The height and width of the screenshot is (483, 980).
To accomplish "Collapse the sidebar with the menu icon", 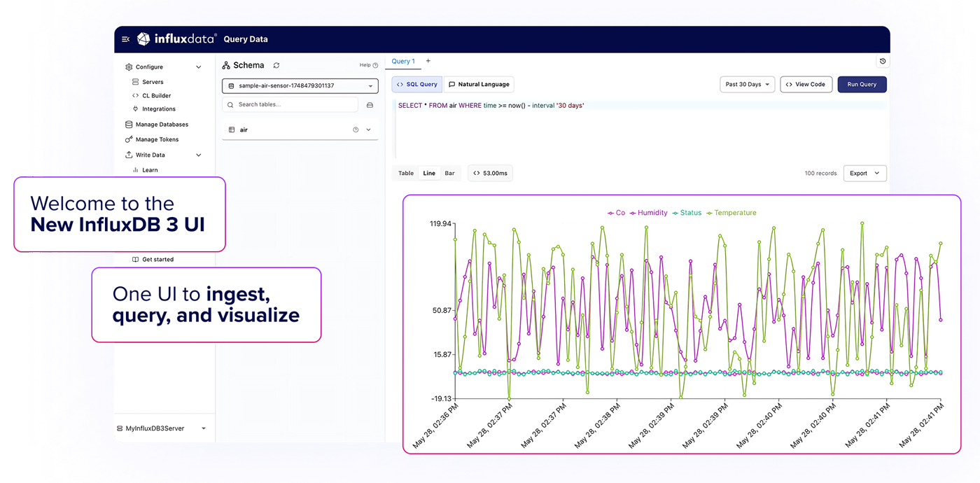I will (125, 39).
